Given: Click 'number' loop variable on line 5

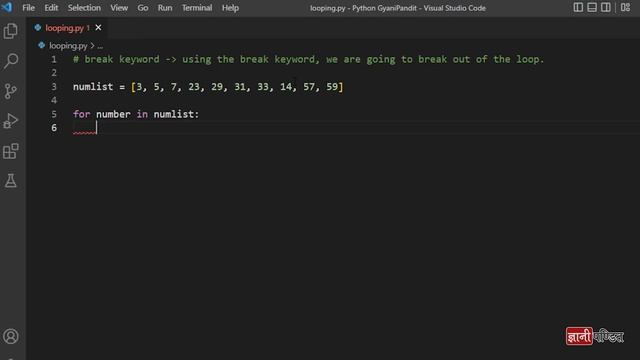Looking at the screenshot, I should coord(113,114).
